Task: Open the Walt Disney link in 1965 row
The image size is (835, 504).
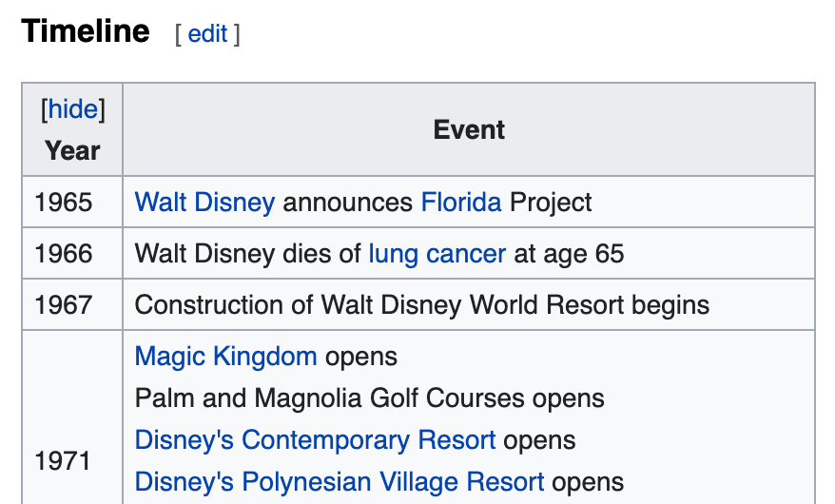Action: pyautogui.click(x=204, y=203)
